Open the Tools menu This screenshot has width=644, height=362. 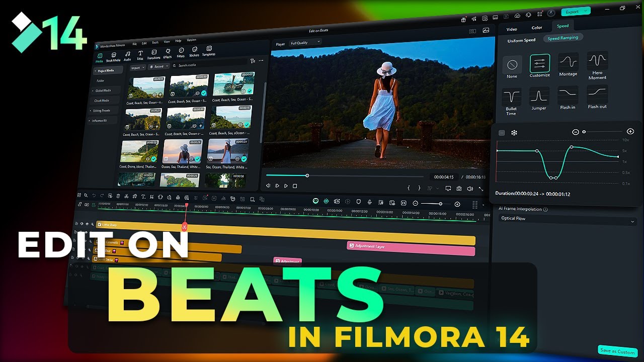point(155,42)
